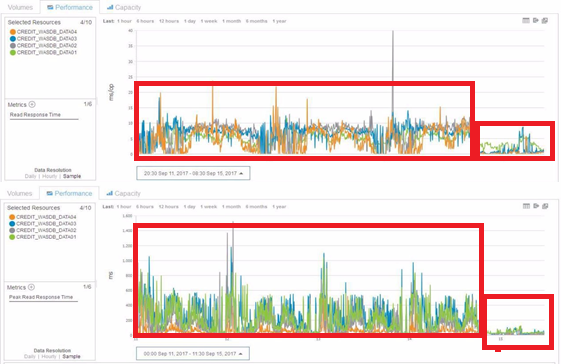This screenshot has width=561, height=364.
Task: Click blue DATA03 dot in Peak Read Response Time panel
Action: coord(12,223)
